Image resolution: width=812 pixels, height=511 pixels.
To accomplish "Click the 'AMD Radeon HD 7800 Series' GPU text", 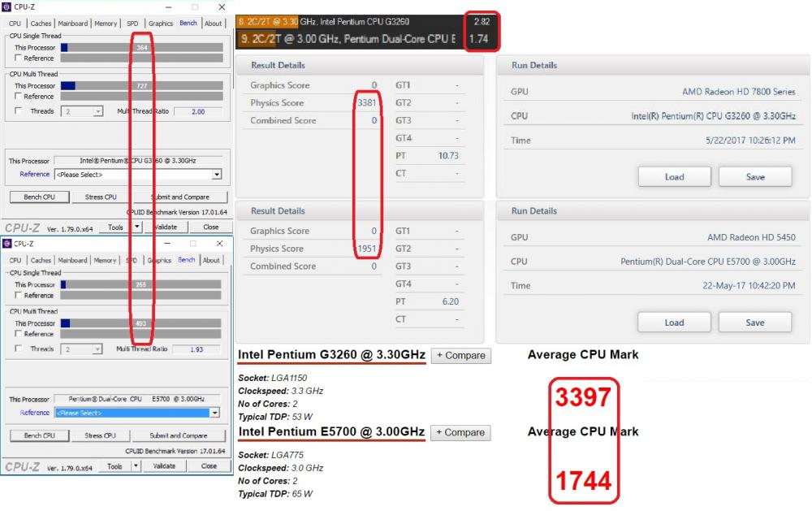I will coord(738,92).
